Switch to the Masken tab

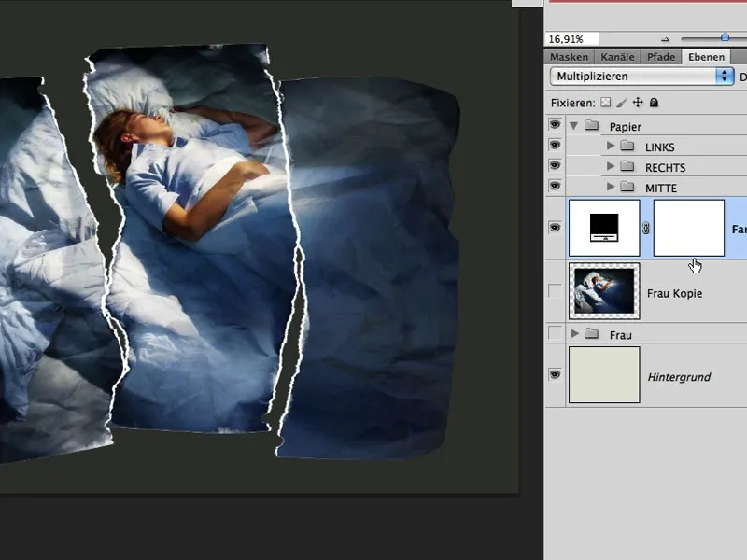(569, 57)
